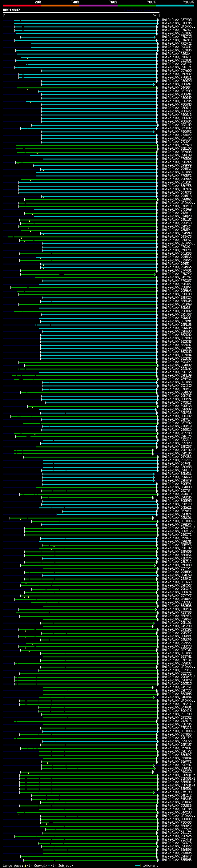Open hit UniRef100_B2ZUU2
197x868 pixels.
click(x=177, y=33)
